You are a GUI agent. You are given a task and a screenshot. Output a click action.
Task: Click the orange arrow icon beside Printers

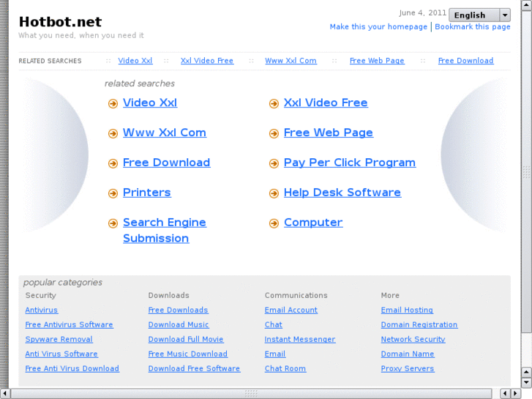coord(113,194)
